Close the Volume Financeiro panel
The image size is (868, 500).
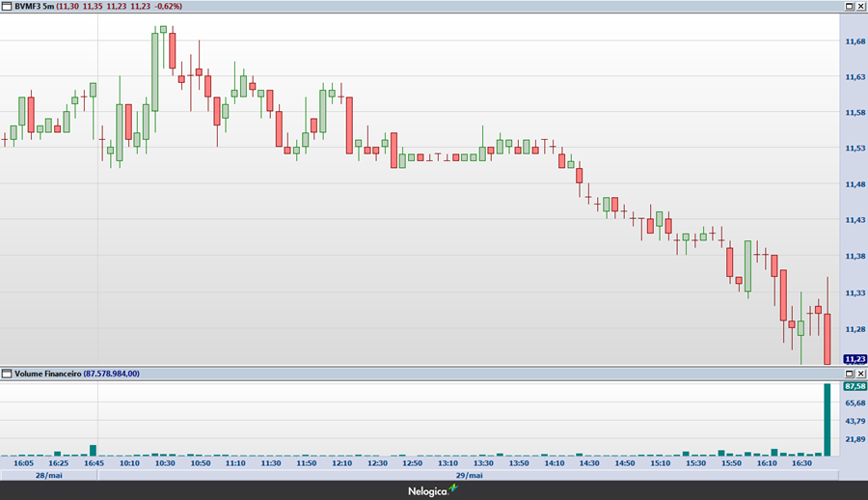pyautogui.click(x=860, y=373)
